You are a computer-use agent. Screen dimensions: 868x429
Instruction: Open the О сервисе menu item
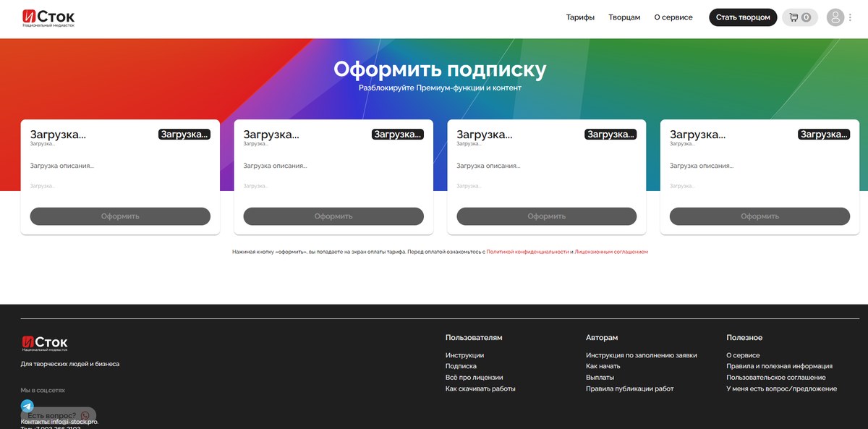tap(673, 17)
